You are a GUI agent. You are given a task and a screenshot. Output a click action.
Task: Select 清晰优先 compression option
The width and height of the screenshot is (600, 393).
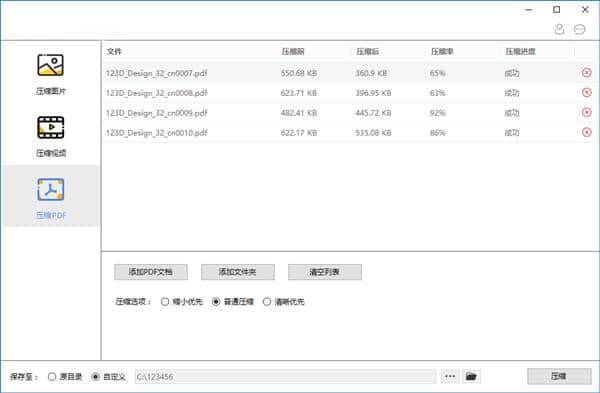267,302
